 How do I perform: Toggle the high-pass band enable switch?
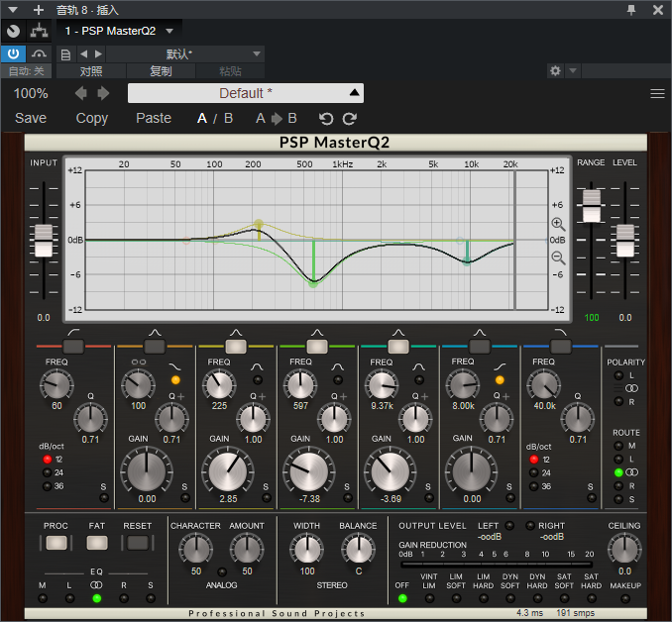pos(73,346)
